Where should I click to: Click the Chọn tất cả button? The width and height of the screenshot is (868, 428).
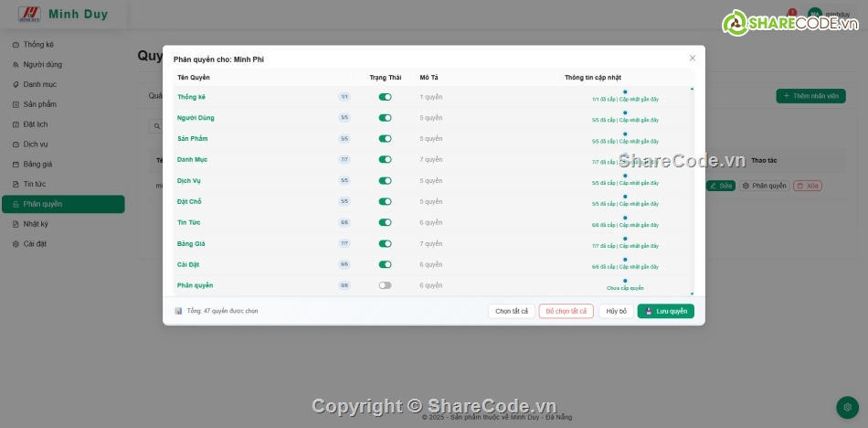pyautogui.click(x=512, y=311)
